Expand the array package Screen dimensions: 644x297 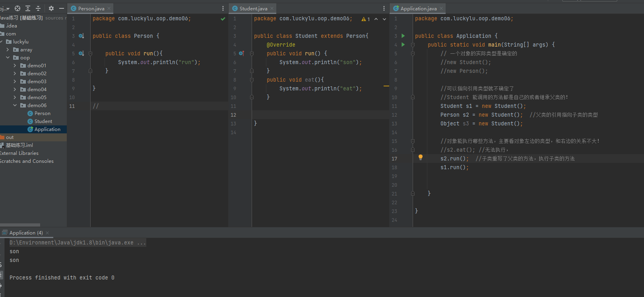point(8,50)
